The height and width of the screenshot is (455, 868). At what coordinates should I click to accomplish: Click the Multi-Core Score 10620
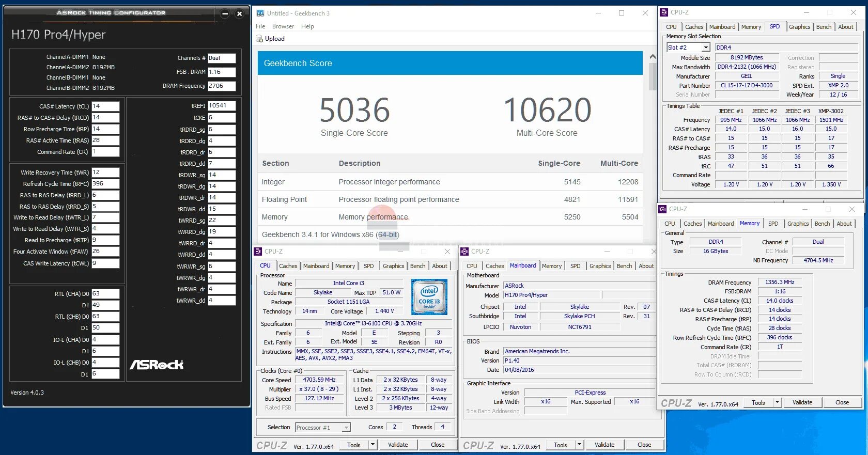click(x=547, y=110)
